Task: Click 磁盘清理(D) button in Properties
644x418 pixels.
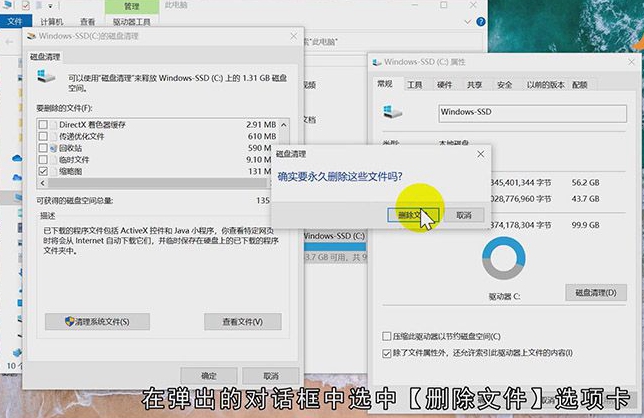Action: tap(596, 292)
